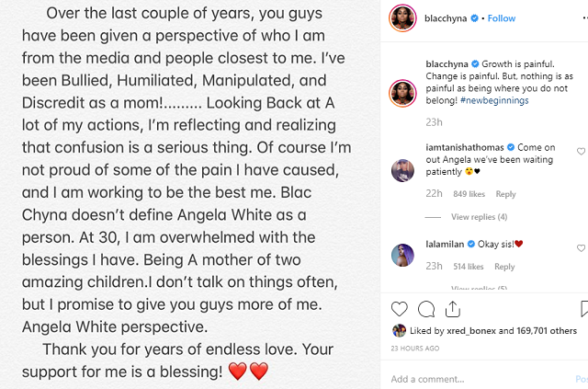Like lalamilan's comment with small heart

pos(581,248)
